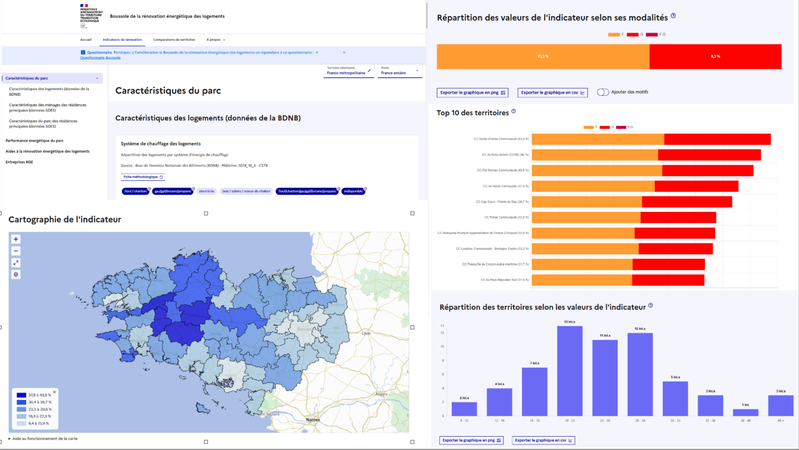Zoom in on the map with plus button
799x450 pixels.
[x=16, y=239]
